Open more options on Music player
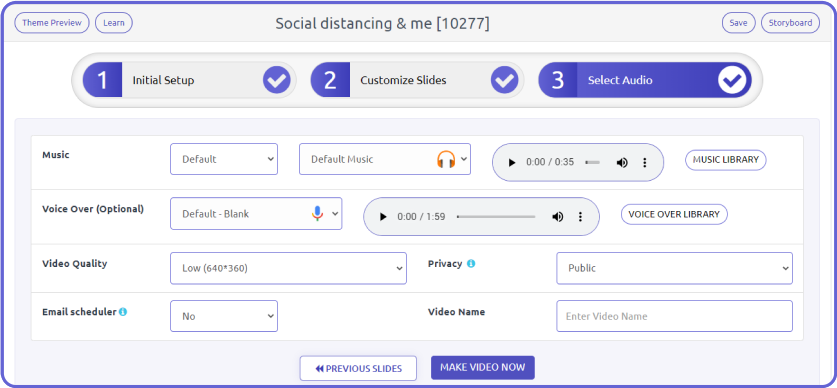Screen dimensions: 837x388 [x=644, y=162]
